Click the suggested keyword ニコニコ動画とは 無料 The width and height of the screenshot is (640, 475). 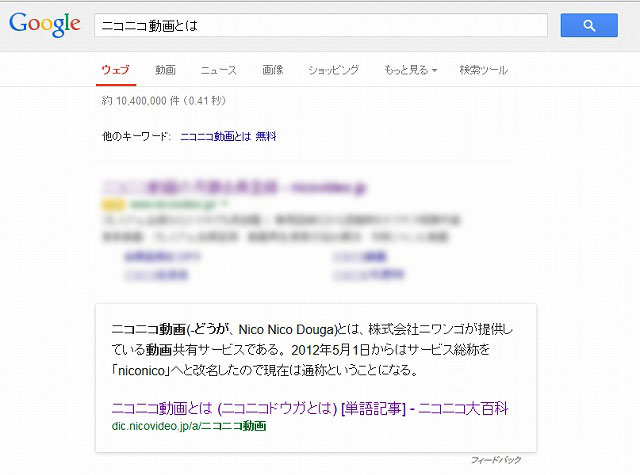click(228, 136)
